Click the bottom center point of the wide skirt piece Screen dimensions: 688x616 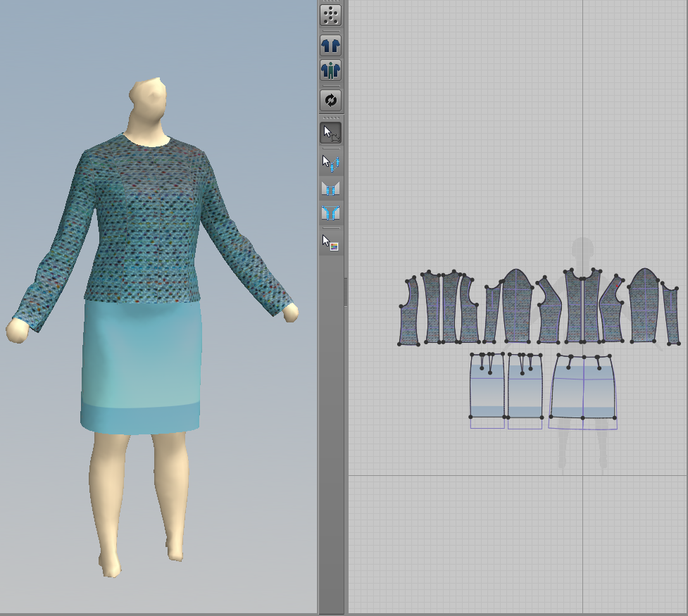pos(582,418)
